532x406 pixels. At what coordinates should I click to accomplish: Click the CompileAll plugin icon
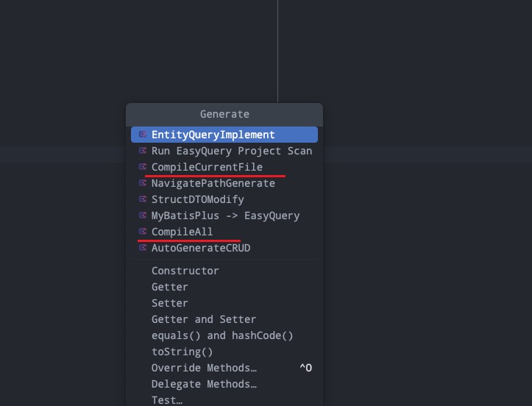143,232
